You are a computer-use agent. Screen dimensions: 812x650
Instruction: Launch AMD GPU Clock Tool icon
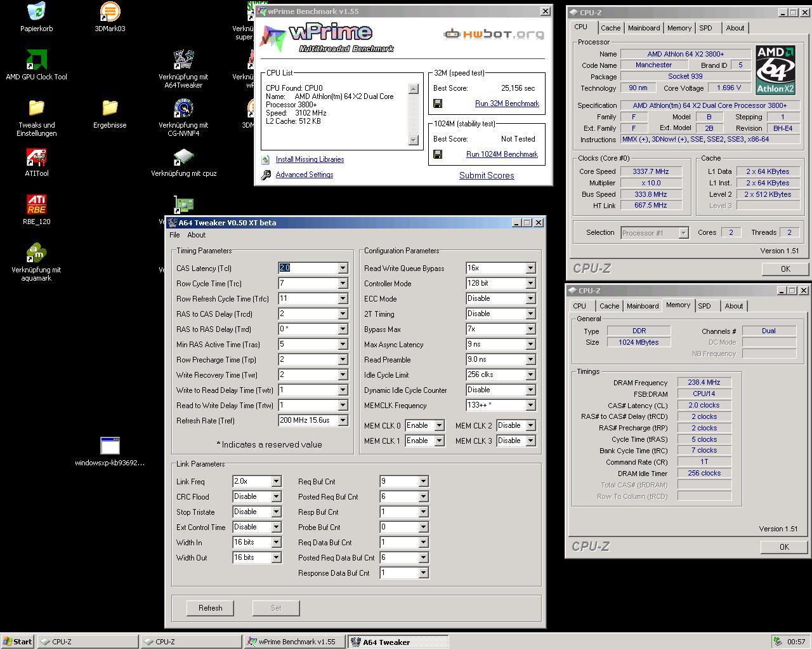click(36, 60)
